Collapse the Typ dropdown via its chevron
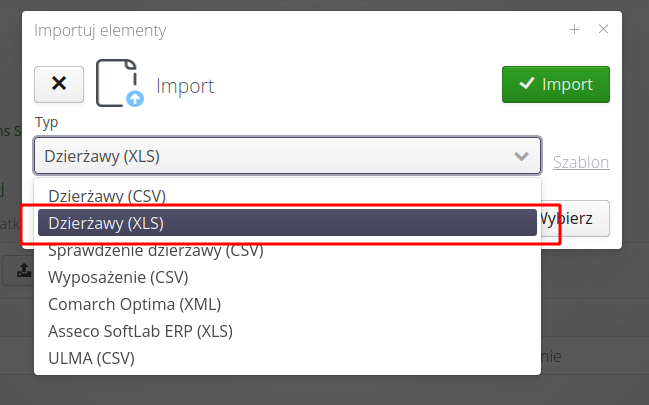Image resolution: width=649 pixels, height=405 pixels. click(x=521, y=157)
